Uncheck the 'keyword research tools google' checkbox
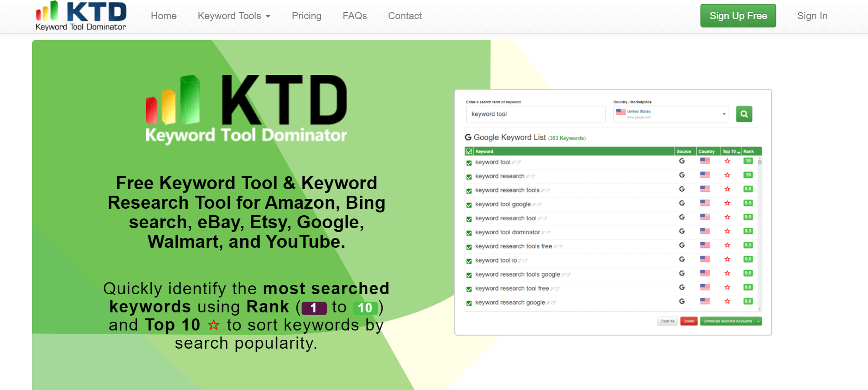868x390 pixels. (469, 275)
